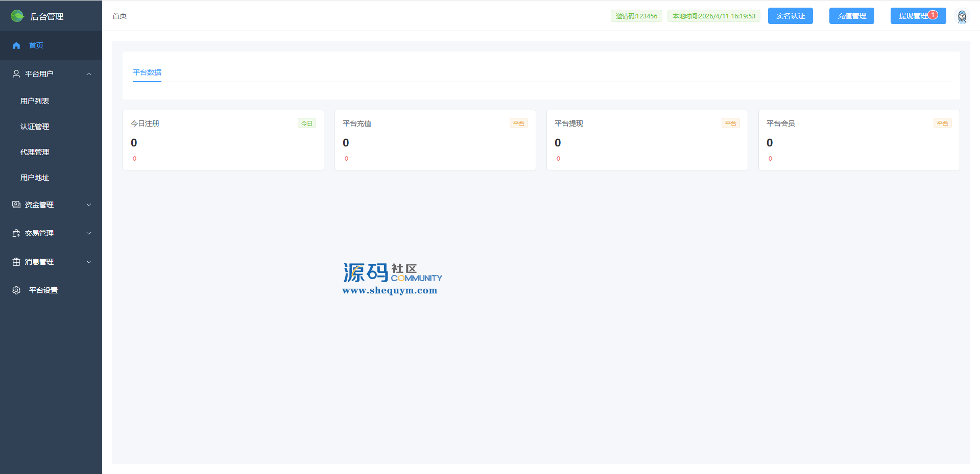Click the user icon beside 平台用户
This screenshot has width=980, height=474.
pos(16,74)
